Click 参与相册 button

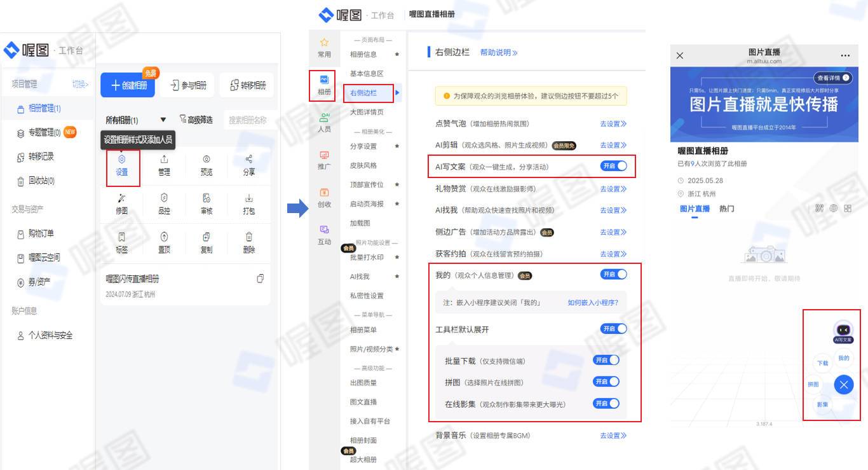pyautogui.click(x=188, y=85)
